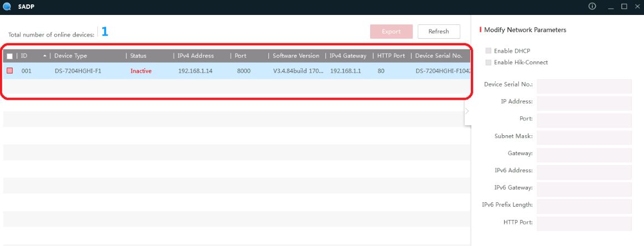
Task: Click the DS-7204HGHI-F104 serial number cell
Action: [x=443, y=71]
